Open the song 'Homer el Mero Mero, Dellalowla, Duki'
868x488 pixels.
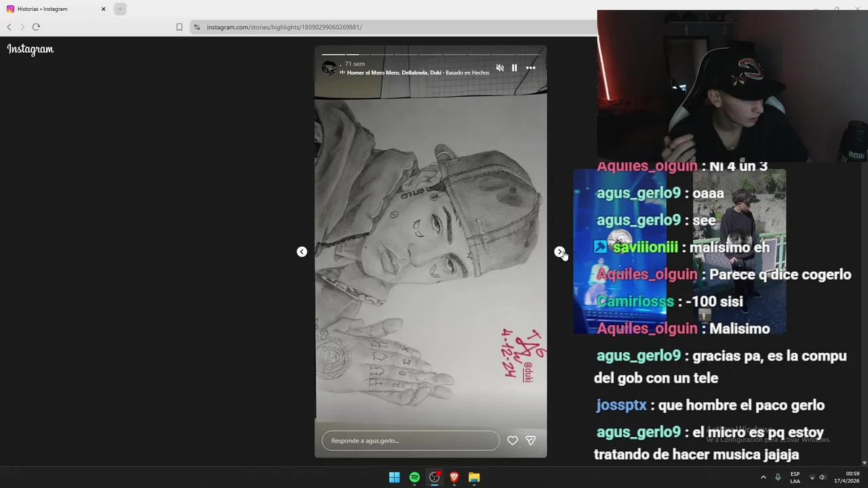[393, 73]
